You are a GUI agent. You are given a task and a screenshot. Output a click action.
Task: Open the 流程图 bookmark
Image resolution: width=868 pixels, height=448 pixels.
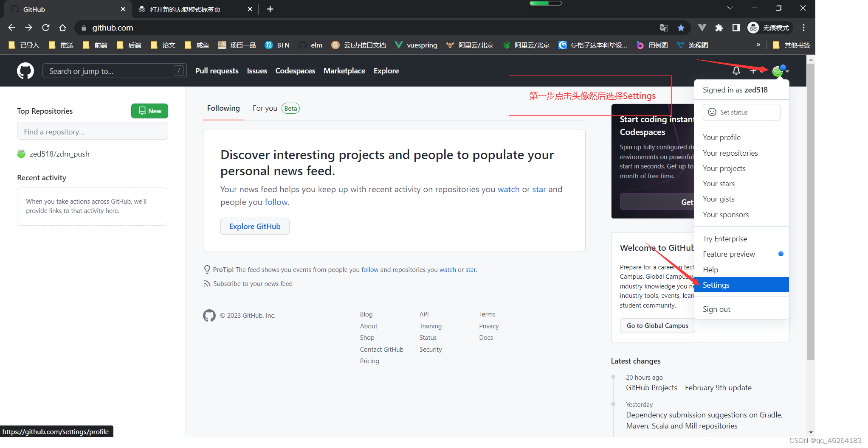coord(693,45)
